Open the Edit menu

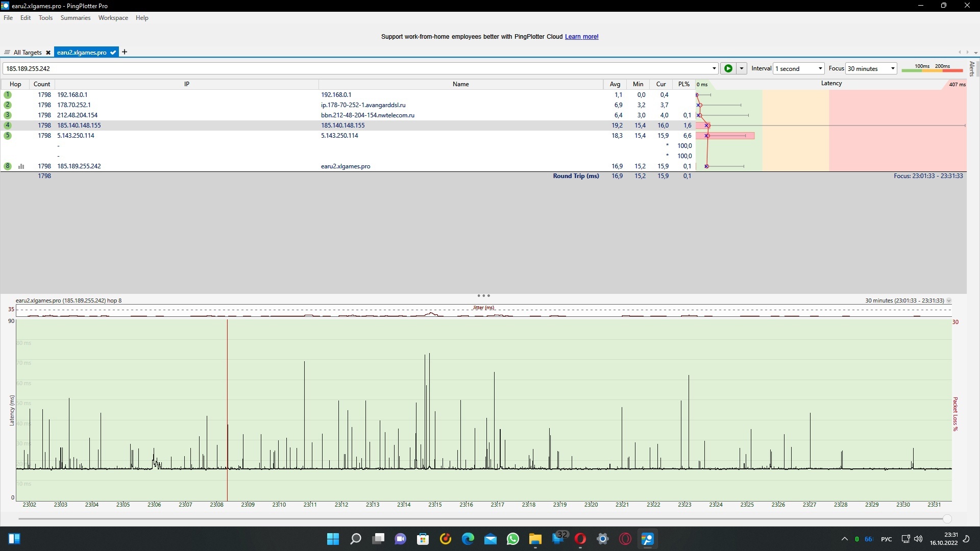[26, 18]
